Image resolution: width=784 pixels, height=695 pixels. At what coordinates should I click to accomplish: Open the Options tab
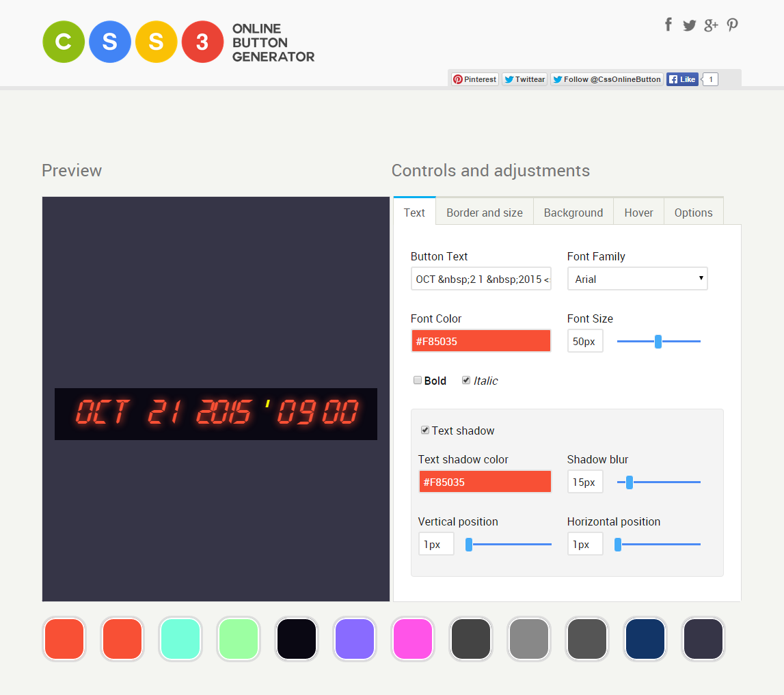(694, 213)
